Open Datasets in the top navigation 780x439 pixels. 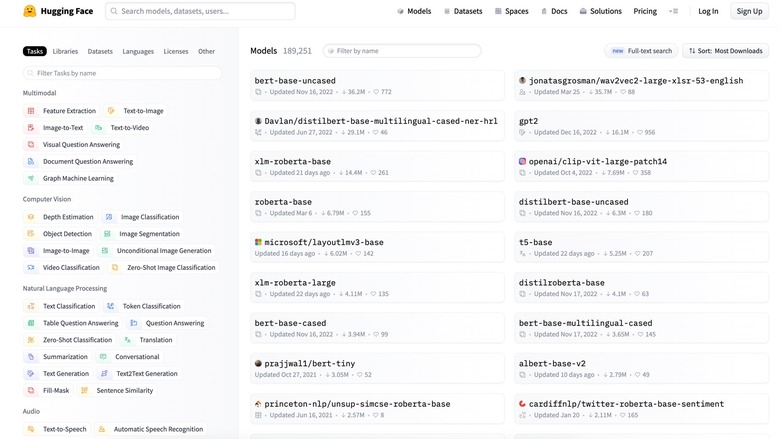tap(463, 11)
